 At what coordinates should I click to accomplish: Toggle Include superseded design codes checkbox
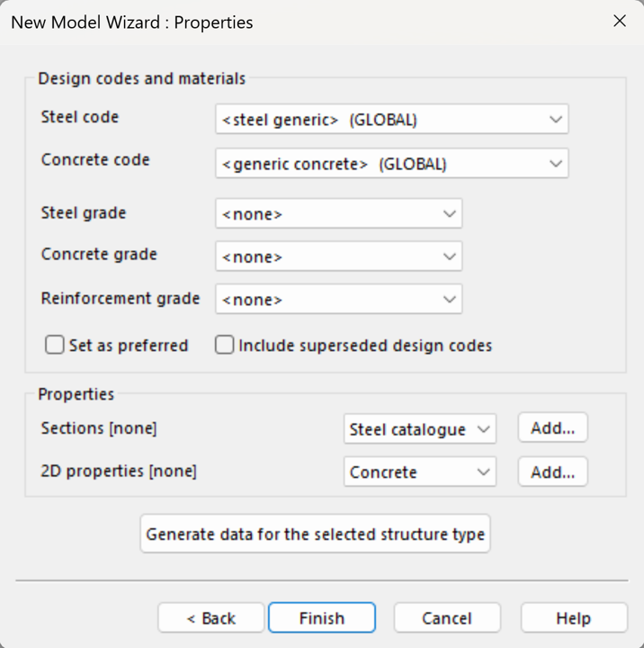(x=224, y=346)
